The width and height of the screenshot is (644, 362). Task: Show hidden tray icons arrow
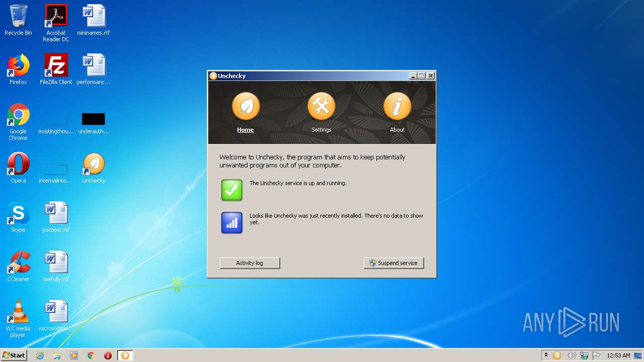click(546, 355)
